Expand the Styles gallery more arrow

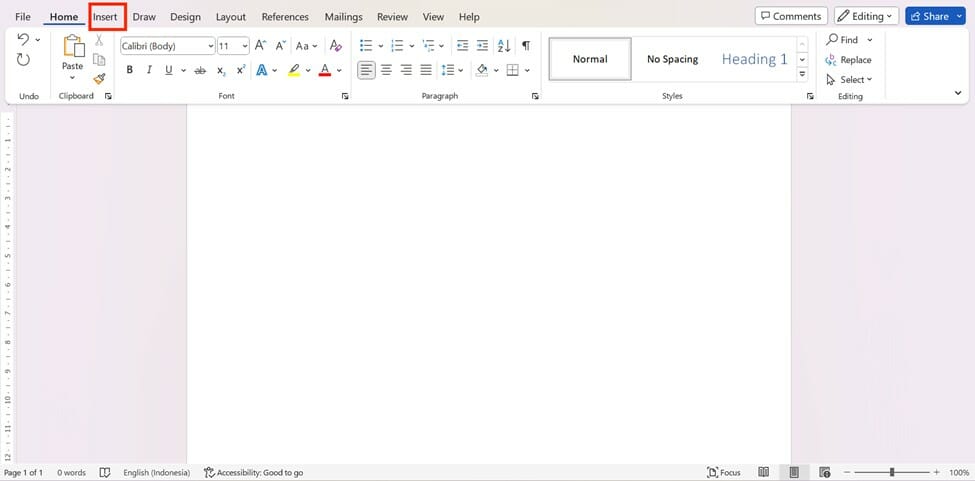pyautogui.click(x=802, y=74)
